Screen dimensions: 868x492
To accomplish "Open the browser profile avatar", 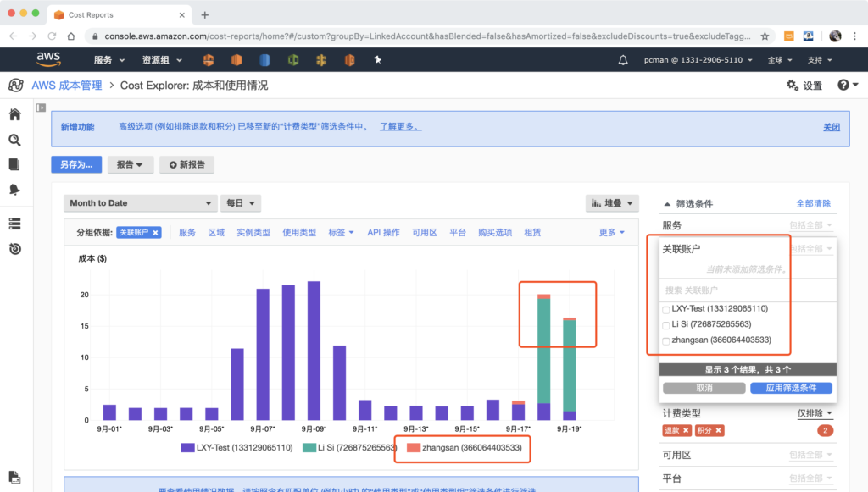I will point(835,36).
